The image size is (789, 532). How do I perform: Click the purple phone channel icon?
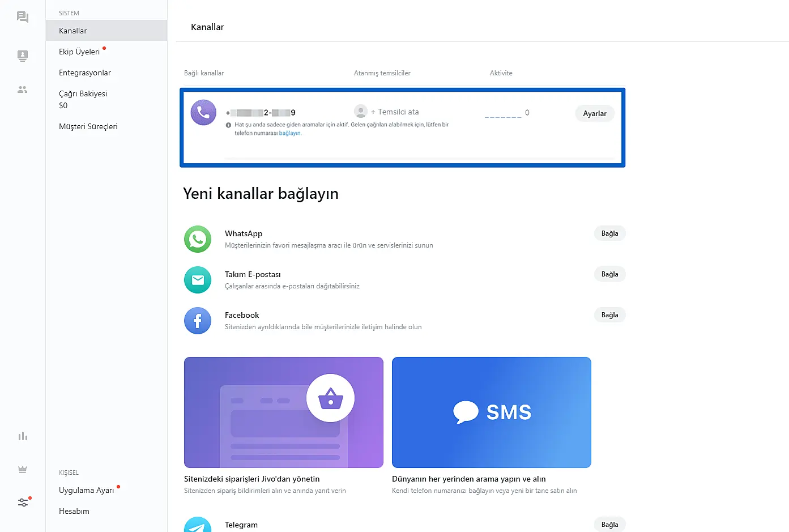[x=203, y=113]
